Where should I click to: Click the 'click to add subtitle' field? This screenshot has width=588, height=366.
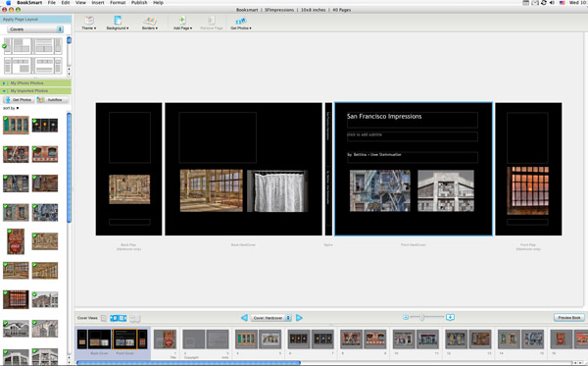click(x=413, y=136)
